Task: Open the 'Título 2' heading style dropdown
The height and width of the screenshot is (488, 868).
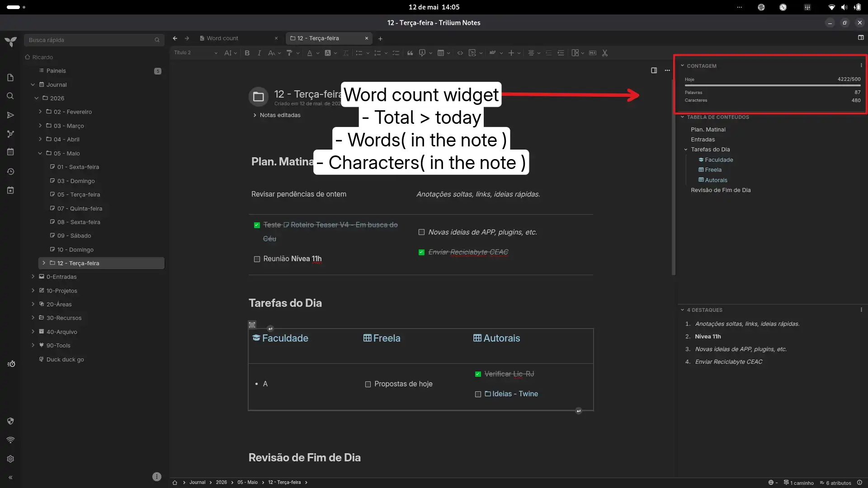Action: [196, 53]
